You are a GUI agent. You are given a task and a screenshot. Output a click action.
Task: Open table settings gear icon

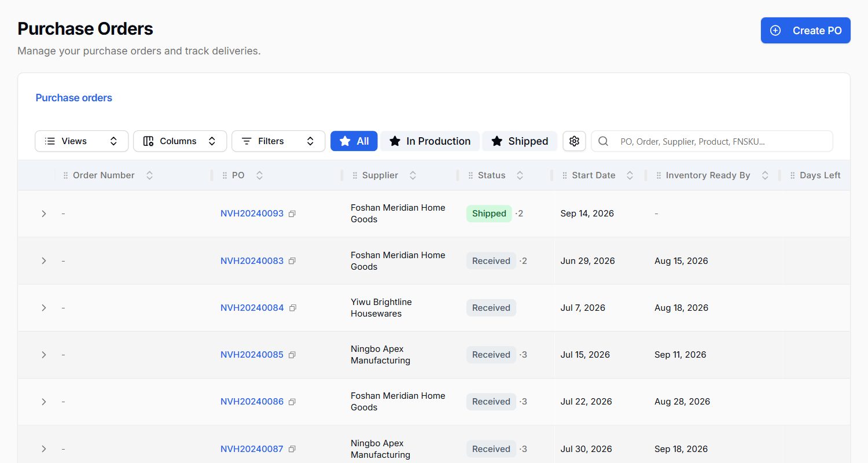coord(574,141)
